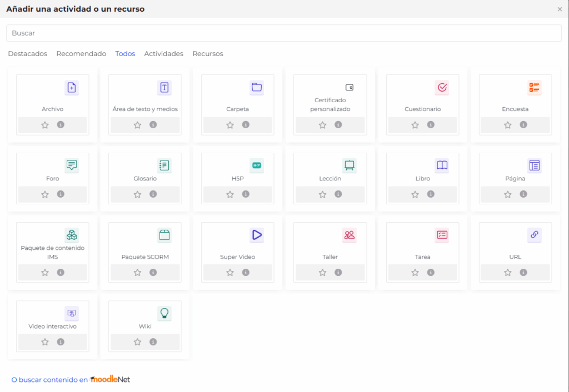This screenshot has height=392, width=569.
Task: Star the Foro activity as favorite
Action: coord(45,194)
